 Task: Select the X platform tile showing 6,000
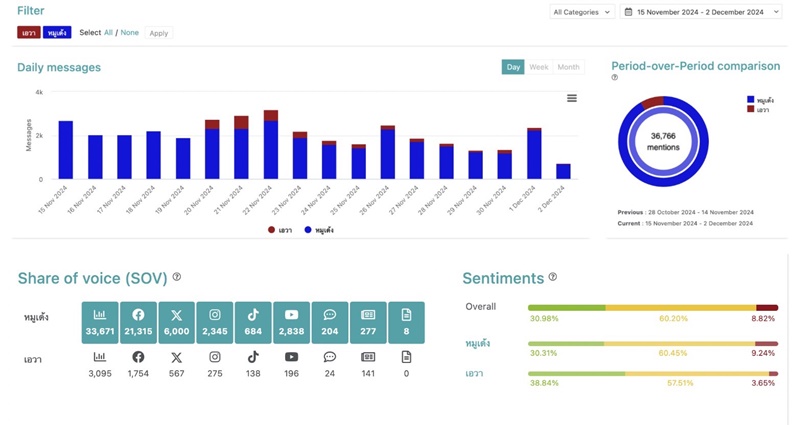(x=177, y=322)
